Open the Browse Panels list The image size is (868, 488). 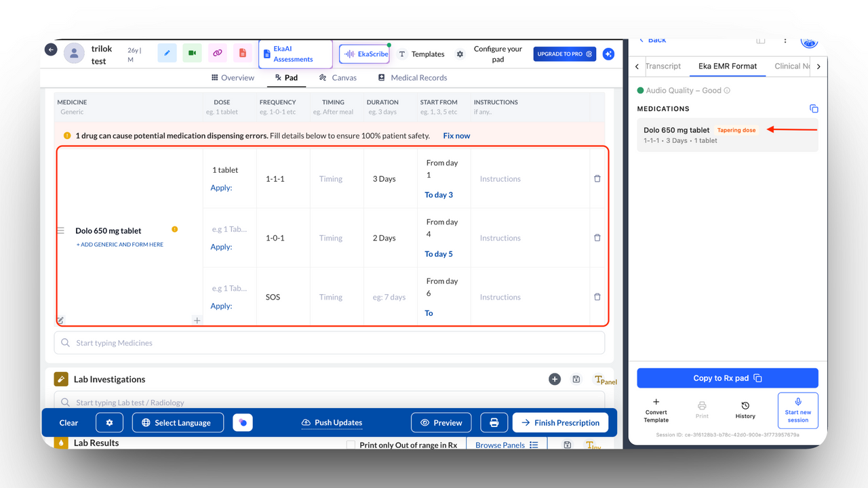507,445
